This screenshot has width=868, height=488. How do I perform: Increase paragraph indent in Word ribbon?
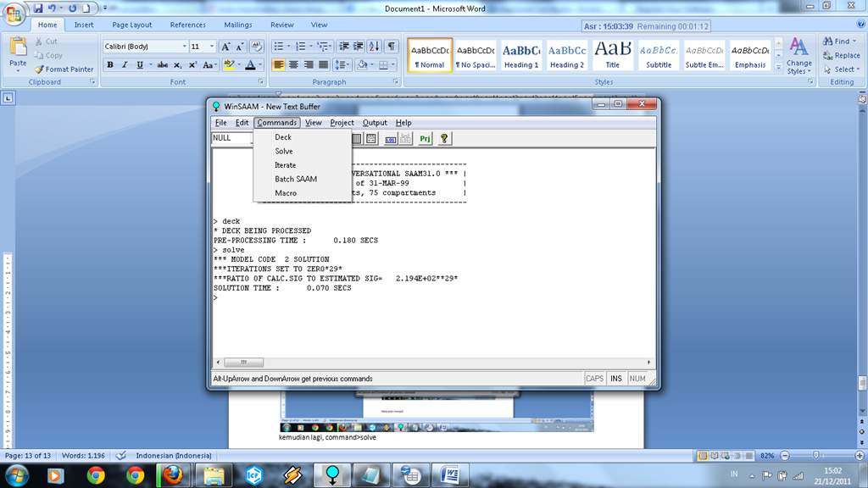[359, 47]
